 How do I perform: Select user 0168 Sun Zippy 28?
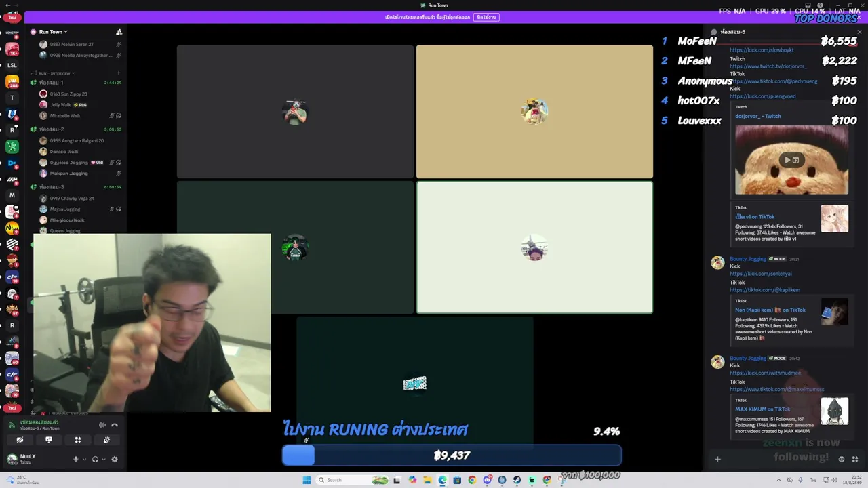(x=80, y=94)
